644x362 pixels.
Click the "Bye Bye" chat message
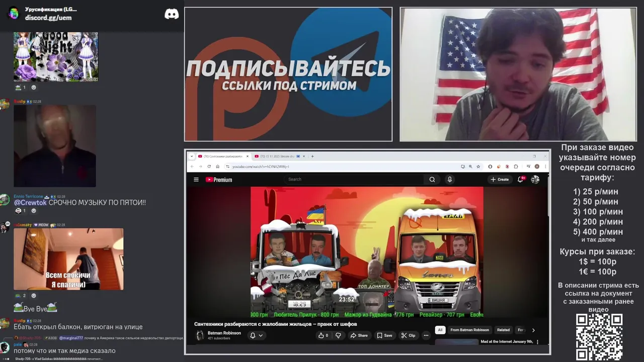click(x=35, y=309)
